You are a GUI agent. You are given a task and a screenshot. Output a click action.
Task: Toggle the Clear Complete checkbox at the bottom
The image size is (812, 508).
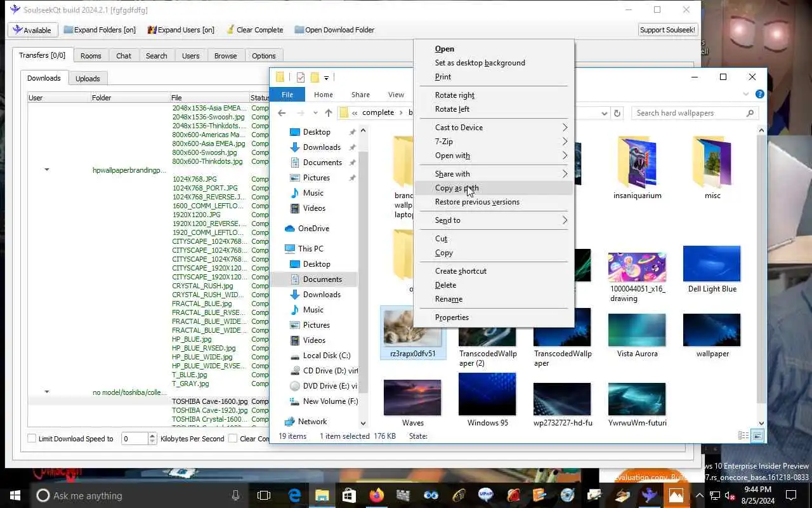click(x=233, y=439)
